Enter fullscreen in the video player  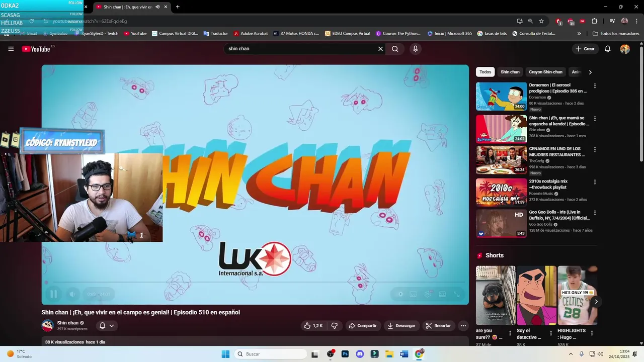457,294
